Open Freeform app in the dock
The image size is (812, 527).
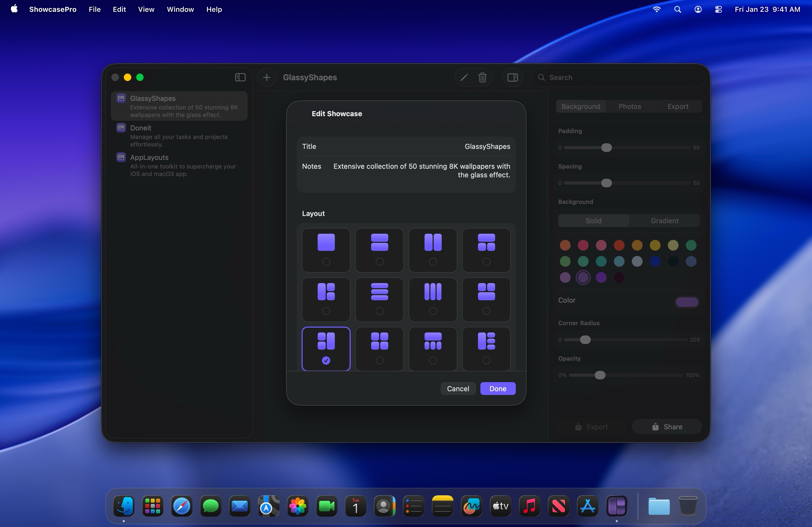[472, 506]
